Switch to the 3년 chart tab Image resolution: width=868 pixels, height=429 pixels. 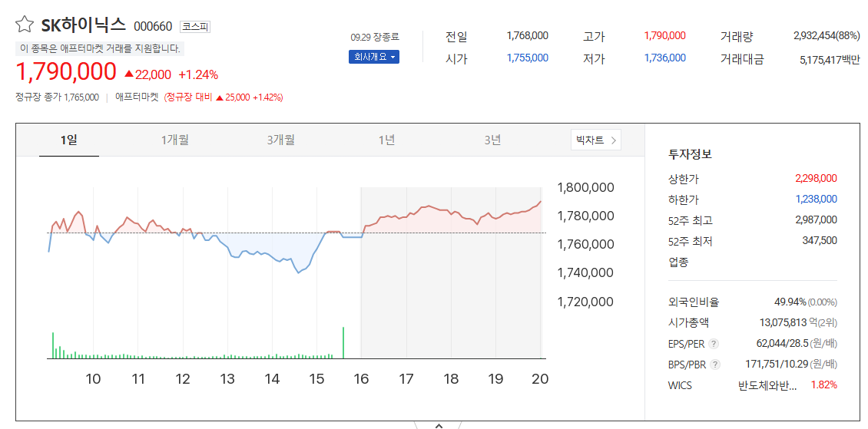[x=492, y=140]
